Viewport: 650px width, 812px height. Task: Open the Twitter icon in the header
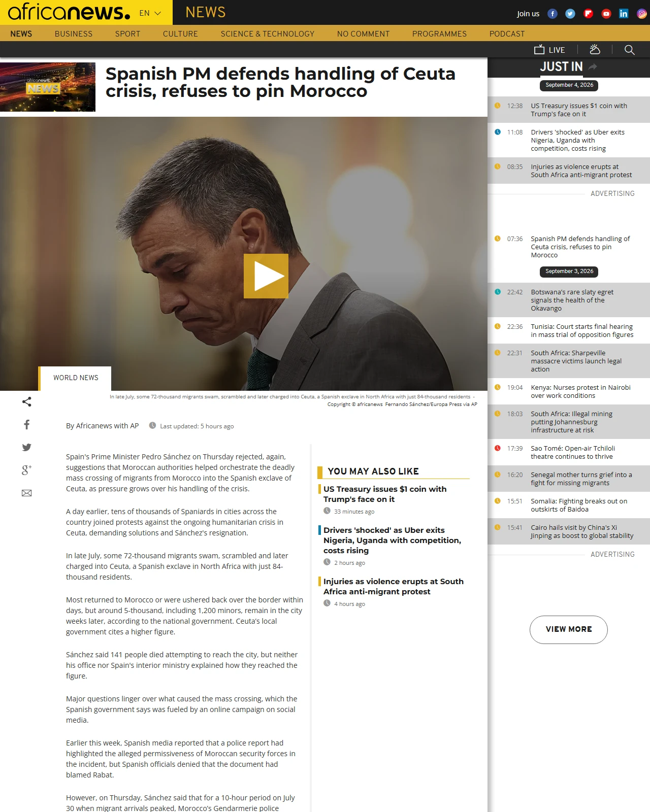[x=570, y=14]
